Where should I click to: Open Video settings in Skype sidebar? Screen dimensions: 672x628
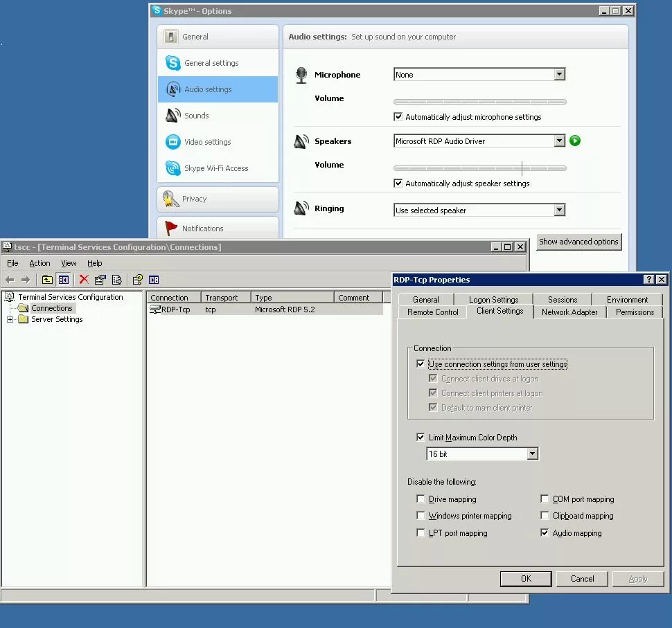tap(218, 142)
